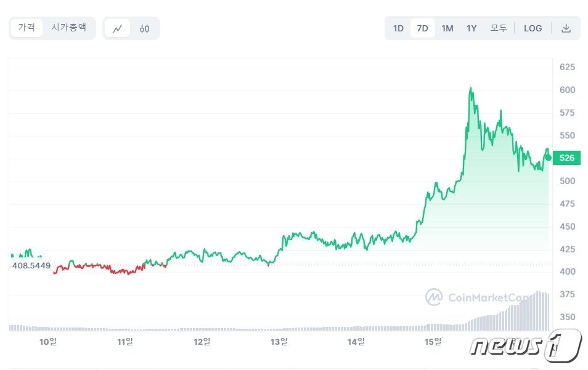Select the 7D time range
The width and height of the screenshot is (588, 370).
click(x=422, y=28)
